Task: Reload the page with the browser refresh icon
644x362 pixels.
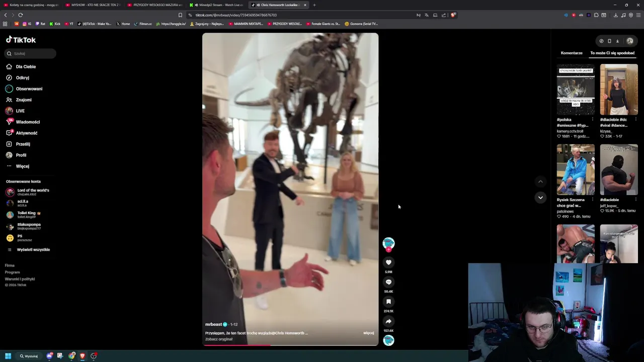Action: click(x=21, y=15)
